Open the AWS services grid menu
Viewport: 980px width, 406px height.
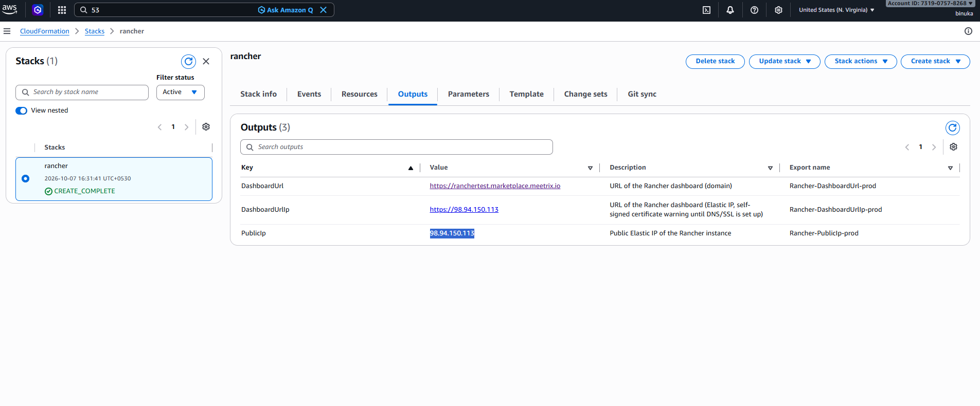click(62, 10)
